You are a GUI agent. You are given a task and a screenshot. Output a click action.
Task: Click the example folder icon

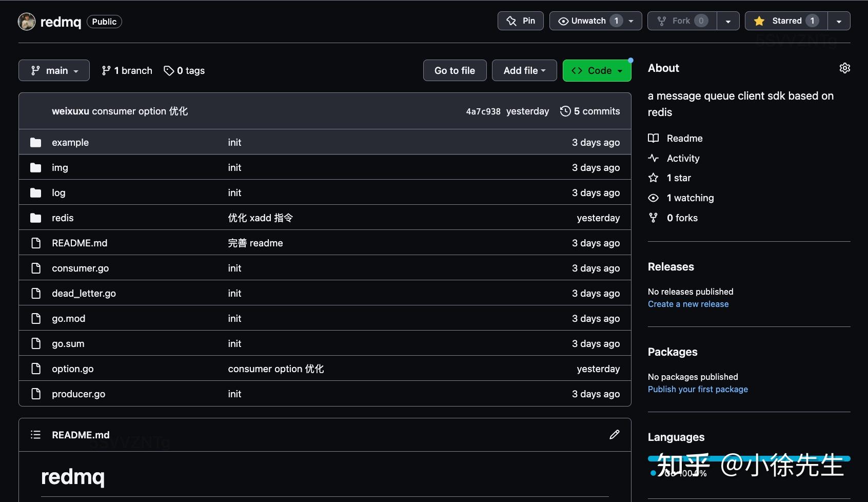(x=35, y=142)
